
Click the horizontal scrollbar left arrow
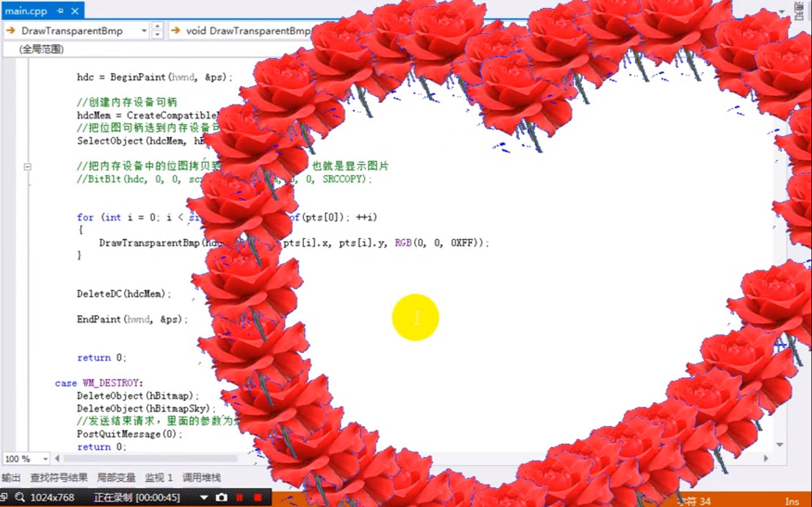click(57, 458)
